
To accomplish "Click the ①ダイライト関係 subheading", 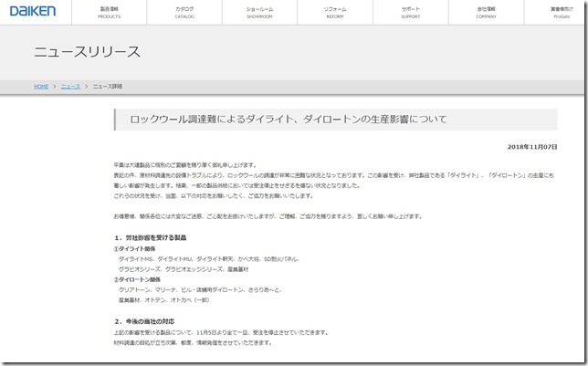I will click(134, 248).
